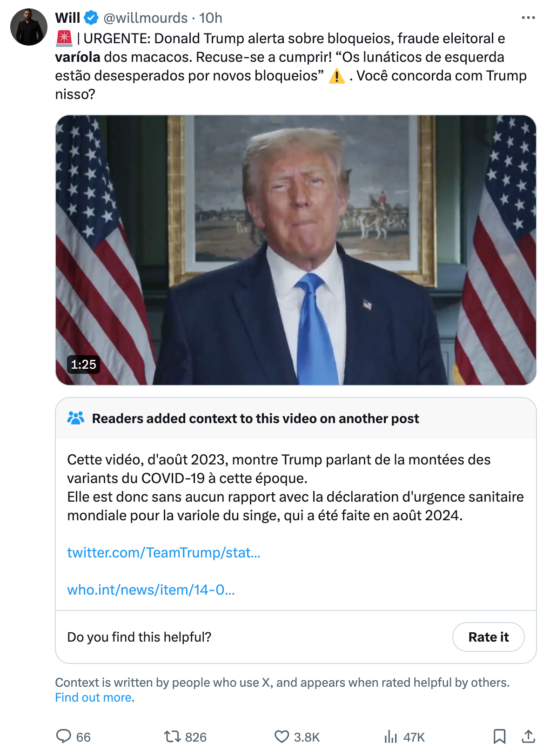Screen dimensions: 550x756
Task: Open the who.int news link
Action: 151,590
